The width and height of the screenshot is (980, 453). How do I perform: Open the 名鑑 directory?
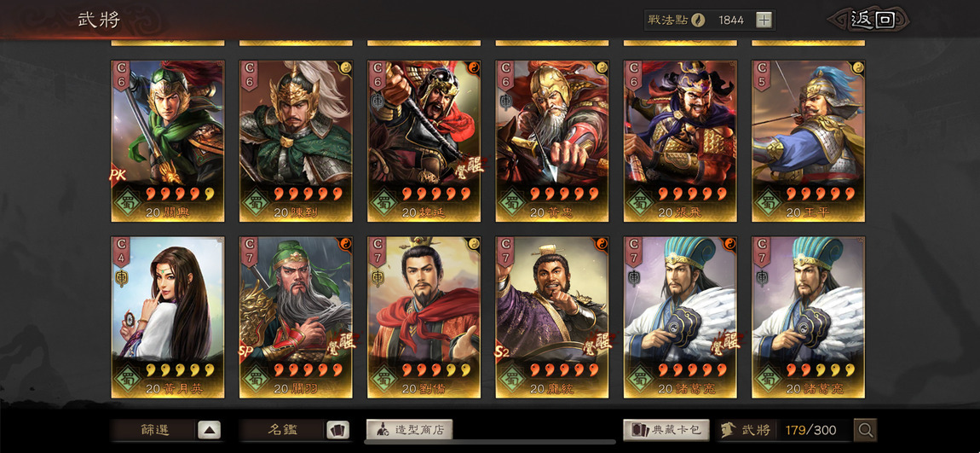[283, 430]
